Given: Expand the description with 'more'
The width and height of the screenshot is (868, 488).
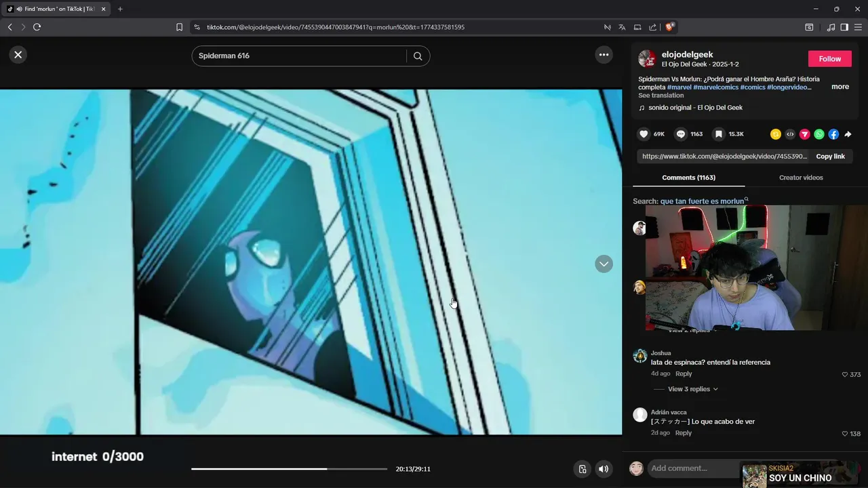Looking at the screenshot, I should coord(840,87).
